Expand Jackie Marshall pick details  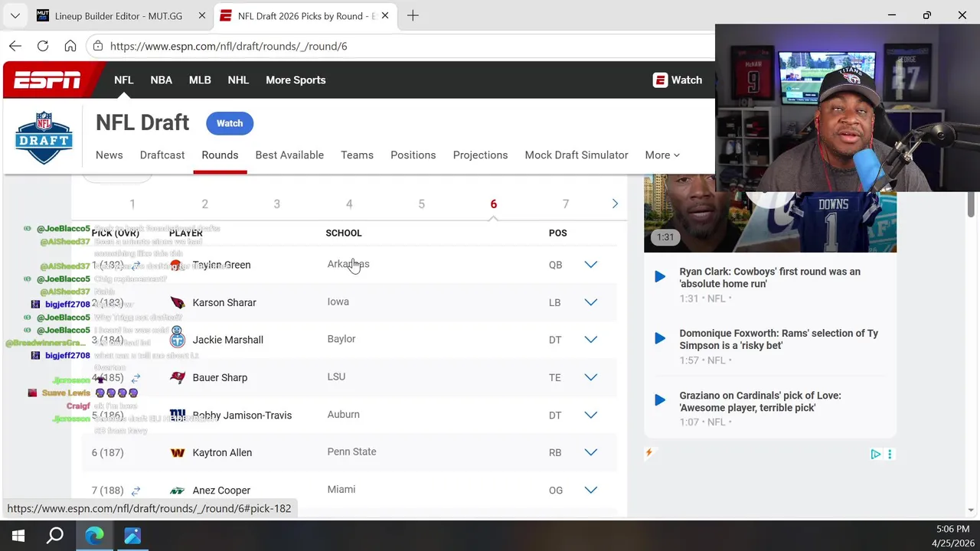(x=591, y=340)
